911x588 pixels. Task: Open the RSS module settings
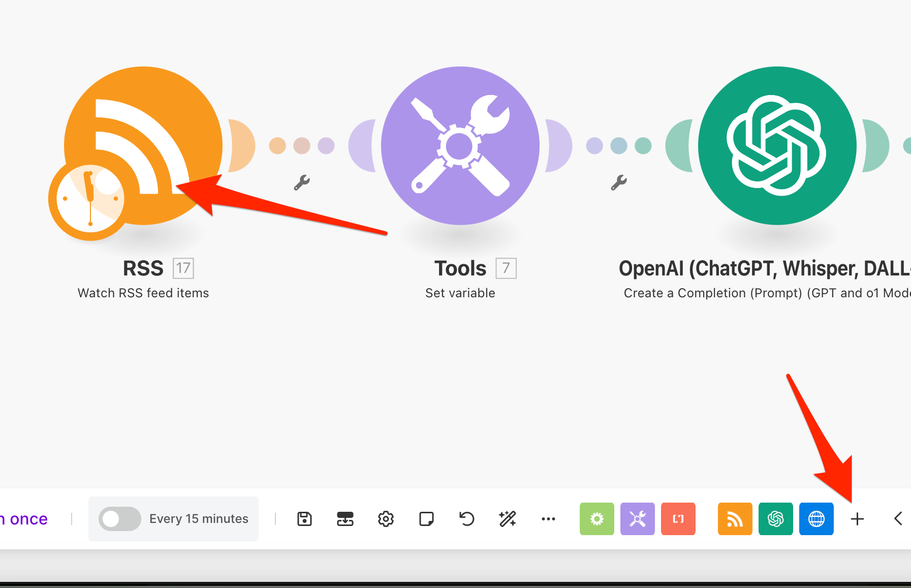tap(143, 145)
